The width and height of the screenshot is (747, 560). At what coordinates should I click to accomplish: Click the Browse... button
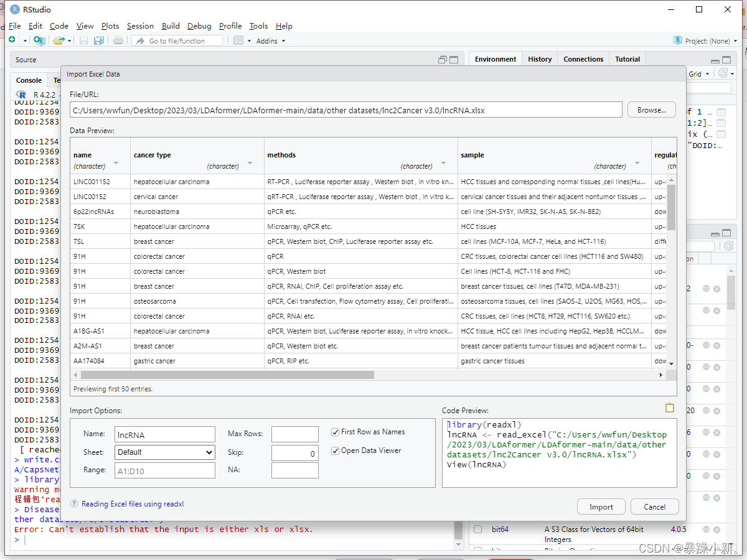point(651,110)
